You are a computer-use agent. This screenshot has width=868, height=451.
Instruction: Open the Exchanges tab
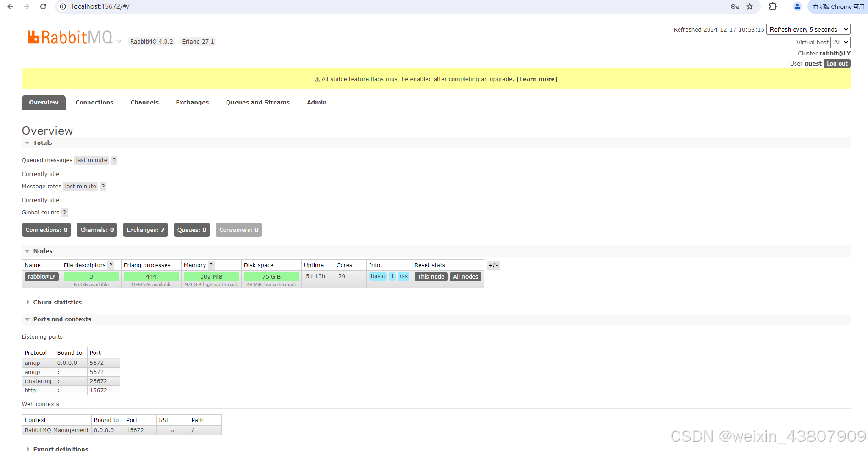click(x=192, y=102)
